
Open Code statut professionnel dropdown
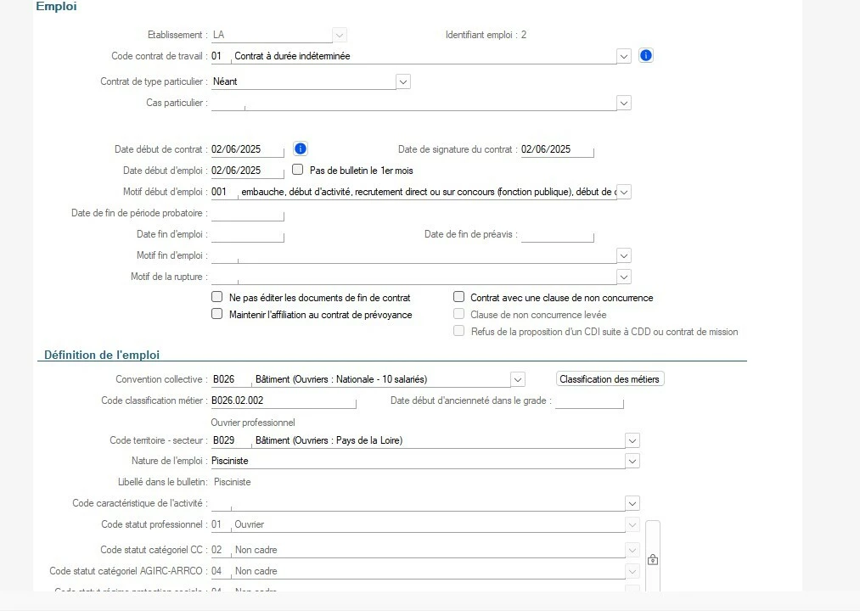click(632, 524)
